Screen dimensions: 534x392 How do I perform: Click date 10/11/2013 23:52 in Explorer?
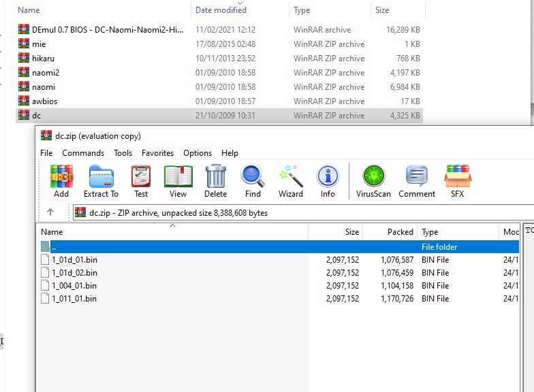tap(225, 59)
